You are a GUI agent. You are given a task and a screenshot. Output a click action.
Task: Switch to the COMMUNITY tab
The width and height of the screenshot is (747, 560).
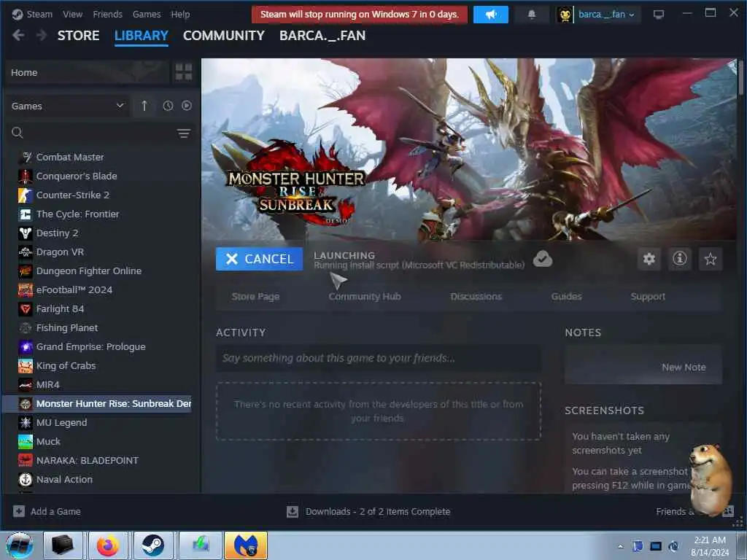tap(224, 36)
